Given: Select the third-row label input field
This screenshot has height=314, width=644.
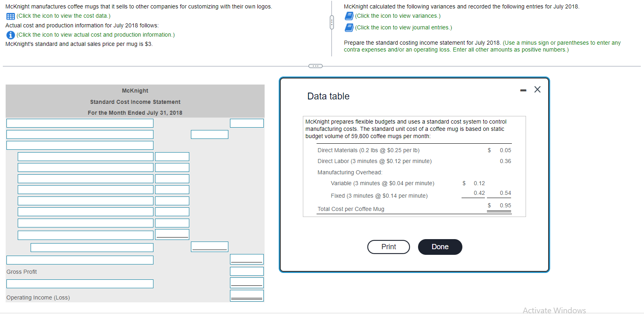Looking at the screenshot, I should pyautogui.click(x=80, y=145).
